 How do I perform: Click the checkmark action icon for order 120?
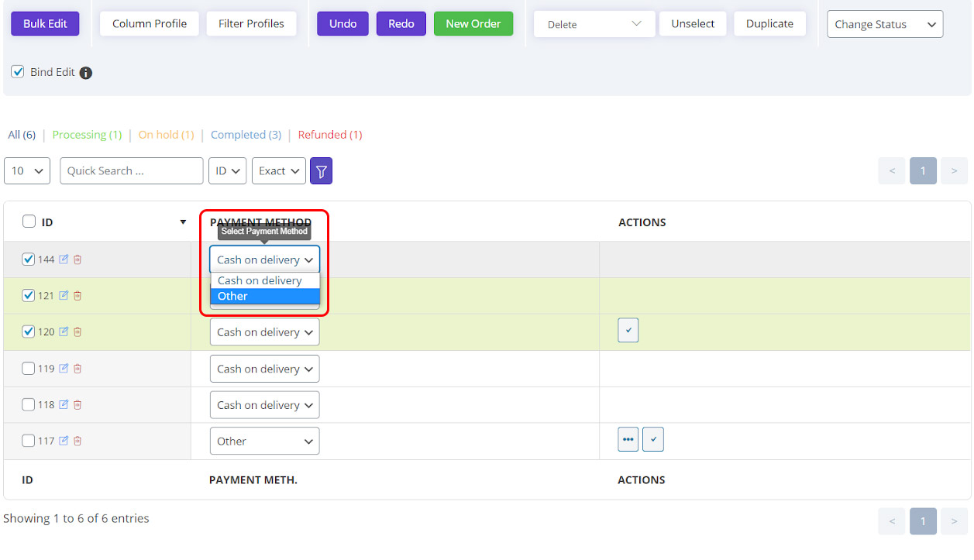coord(628,330)
